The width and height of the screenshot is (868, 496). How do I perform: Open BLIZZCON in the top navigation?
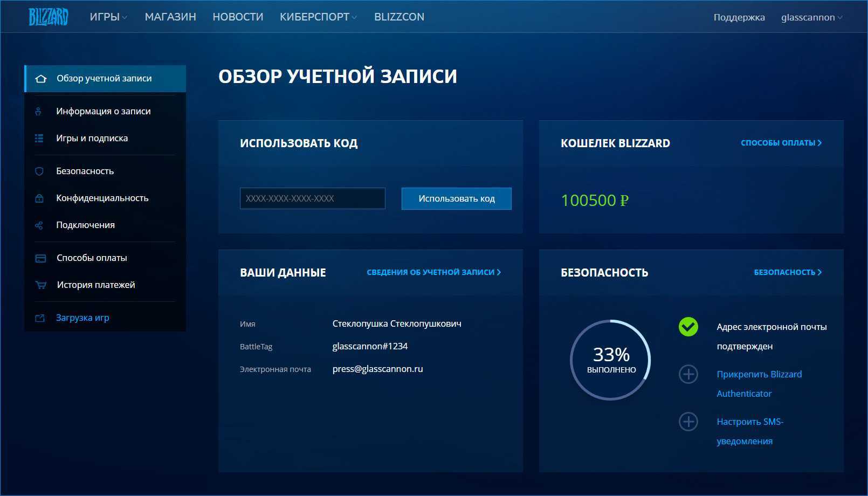tap(399, 17)
